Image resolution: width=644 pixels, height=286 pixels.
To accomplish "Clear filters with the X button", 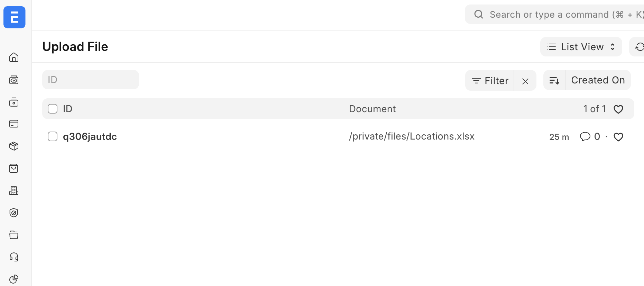I will pos(525,81).
